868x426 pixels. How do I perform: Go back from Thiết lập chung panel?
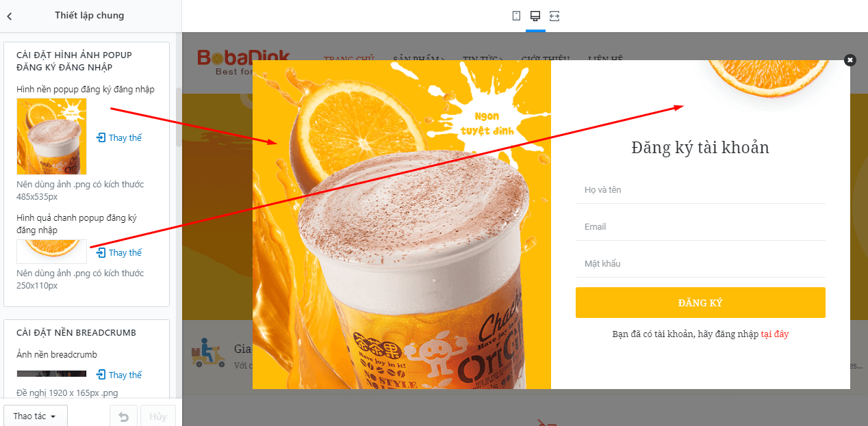pos(10,16)
